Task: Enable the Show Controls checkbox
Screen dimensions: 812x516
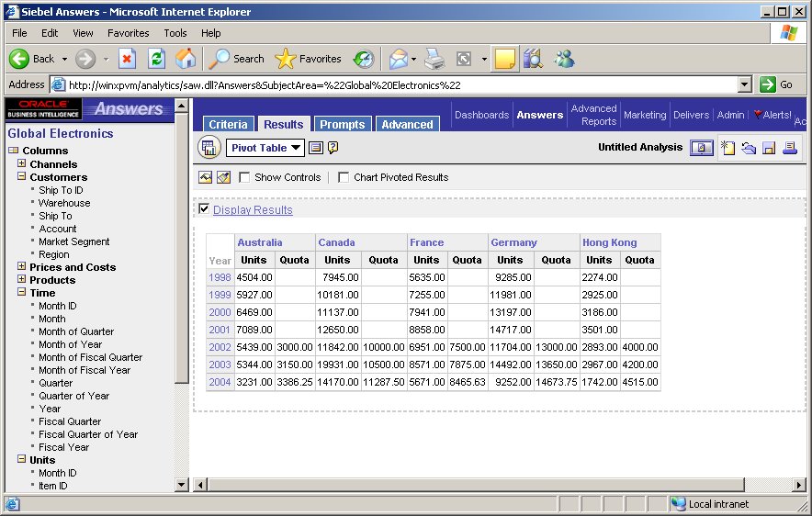Action: 245,177
